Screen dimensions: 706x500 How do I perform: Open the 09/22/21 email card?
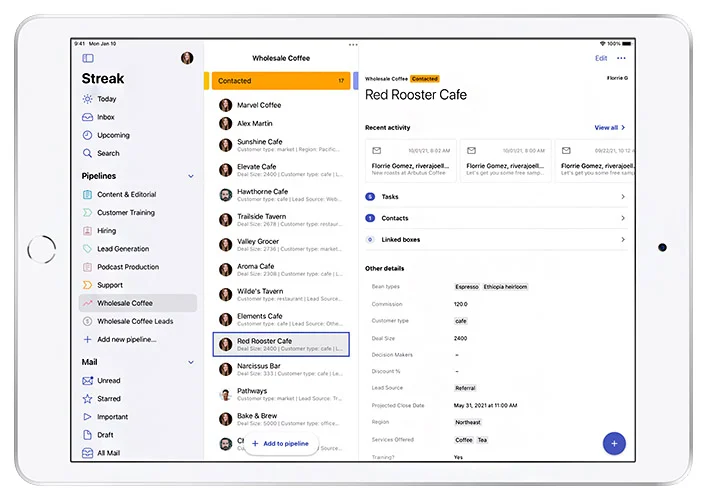pyautogui.click(x=595, y=161)
